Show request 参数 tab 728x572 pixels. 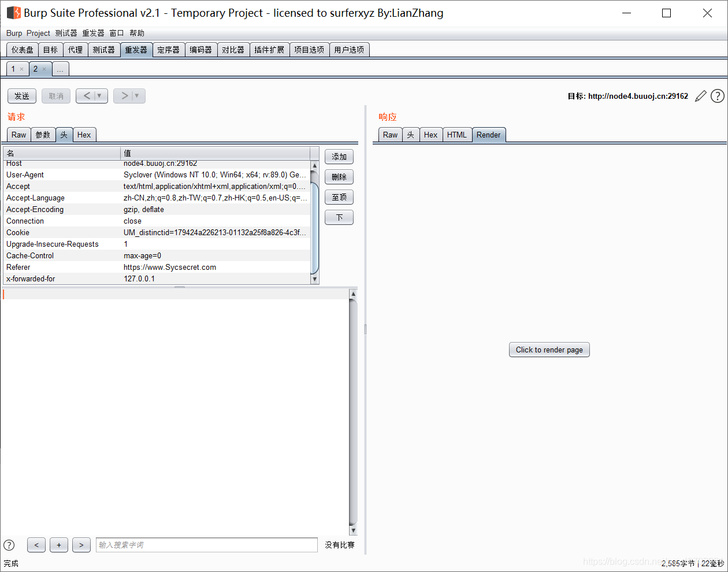(x=43, y=135)
